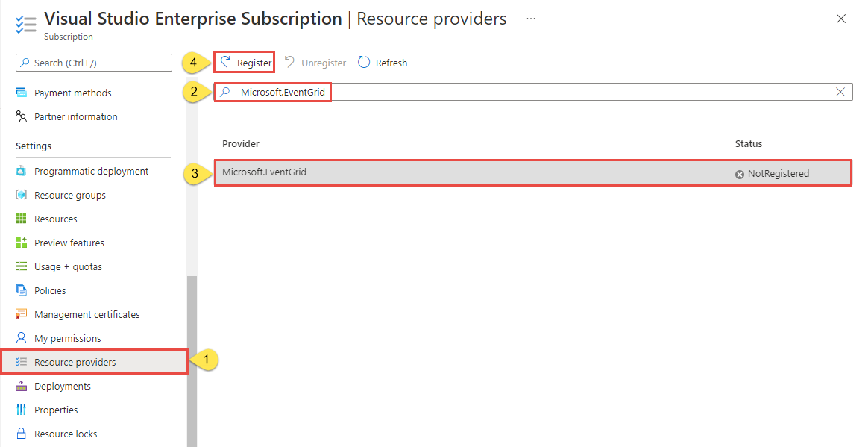Open Resource groups via its sidebar icon
This screenshot has height=447, width=868.
[x=22, y=194]
